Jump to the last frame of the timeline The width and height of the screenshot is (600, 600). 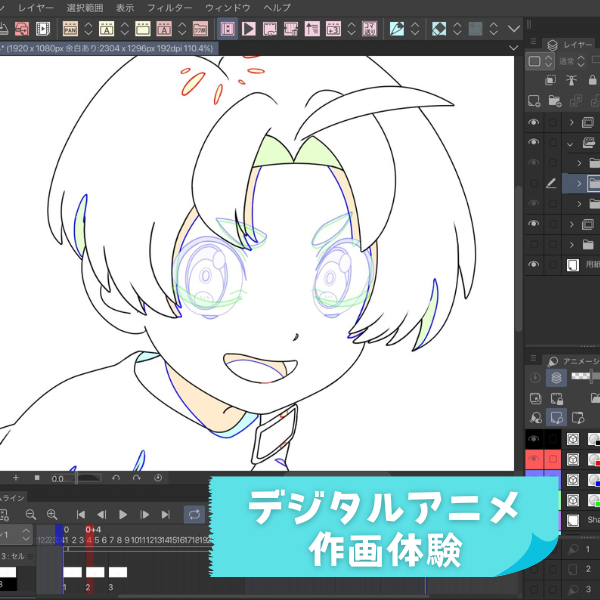click(x=166, y=514)
